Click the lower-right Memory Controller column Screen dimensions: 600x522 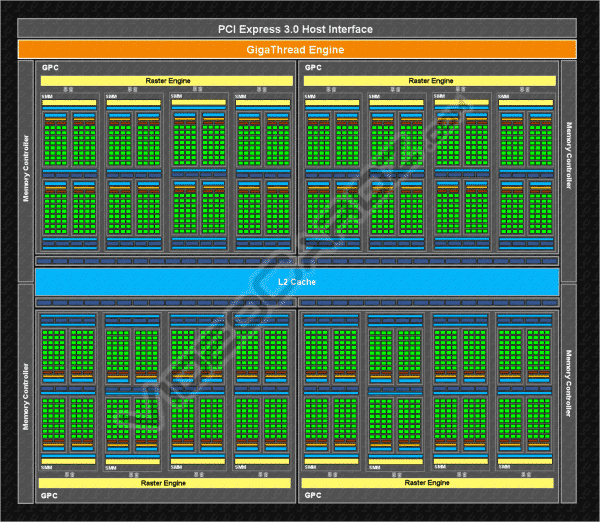pyautogui.click(x=569, y=393)
